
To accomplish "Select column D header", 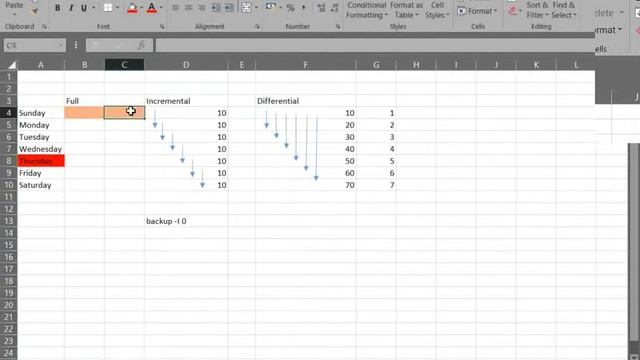I will click(x=186, y=64).
